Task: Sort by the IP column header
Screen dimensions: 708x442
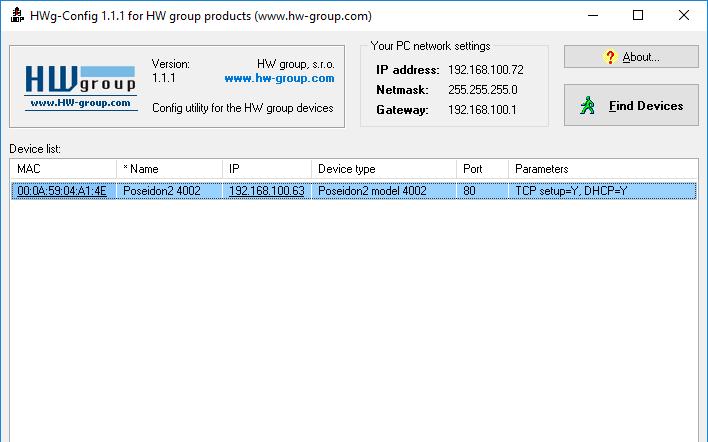Action: coord(267,169)
